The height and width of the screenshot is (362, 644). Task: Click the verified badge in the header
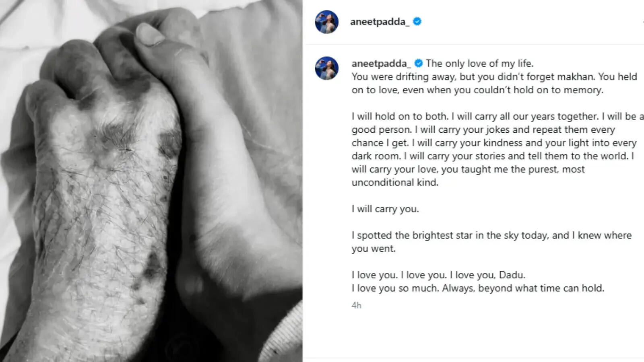pos(417,22)
